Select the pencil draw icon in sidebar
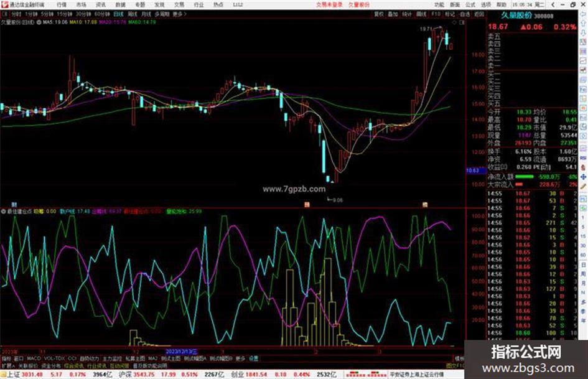Viewport: 588px width, 379px height. pyautogui.click(x=584, y=186)
